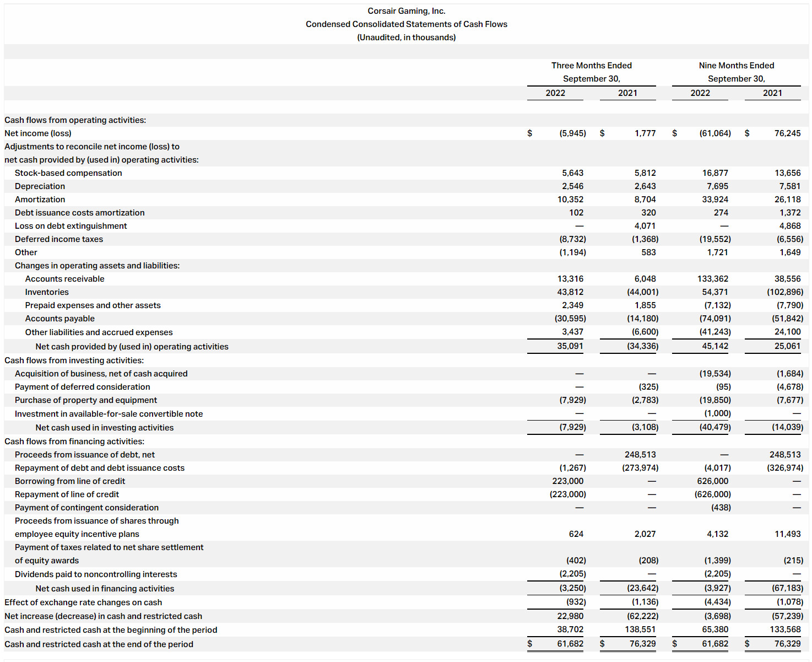Click "Borrowing from line of credit" label
The image size is (812, 662).
(70, 481)
